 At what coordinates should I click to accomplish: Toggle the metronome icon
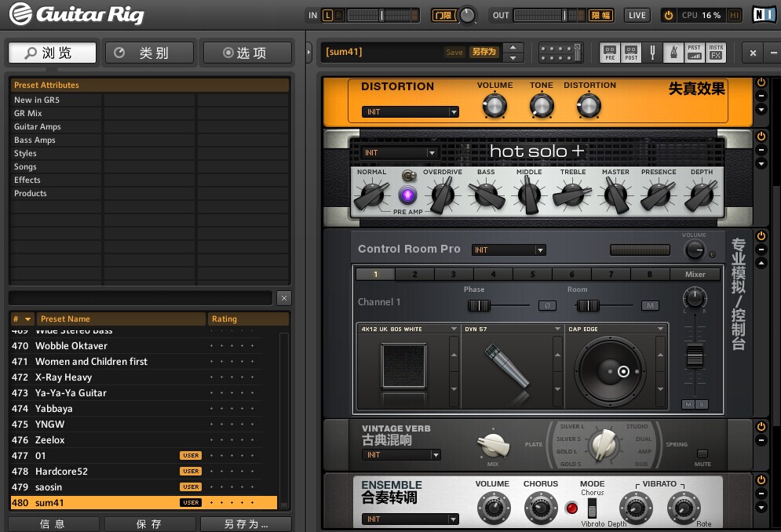673,52
